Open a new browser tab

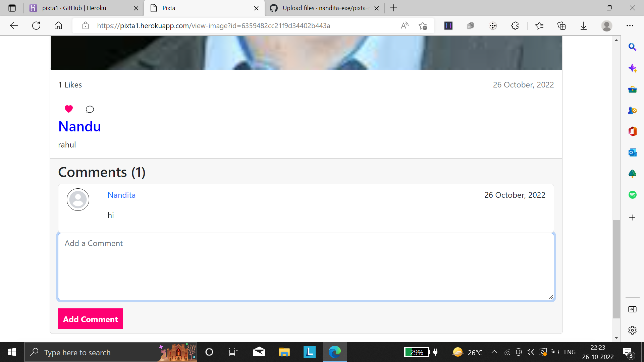click(394, 8)
